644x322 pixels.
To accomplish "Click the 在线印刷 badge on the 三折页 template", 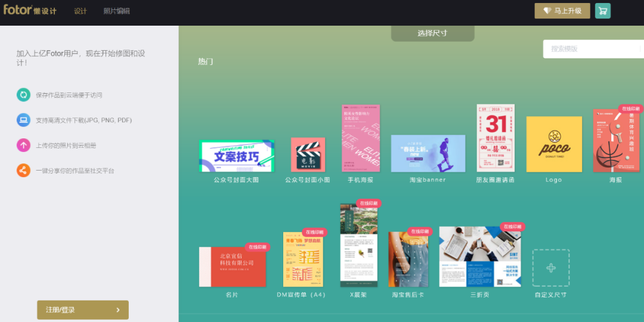I will coord(513,227).
